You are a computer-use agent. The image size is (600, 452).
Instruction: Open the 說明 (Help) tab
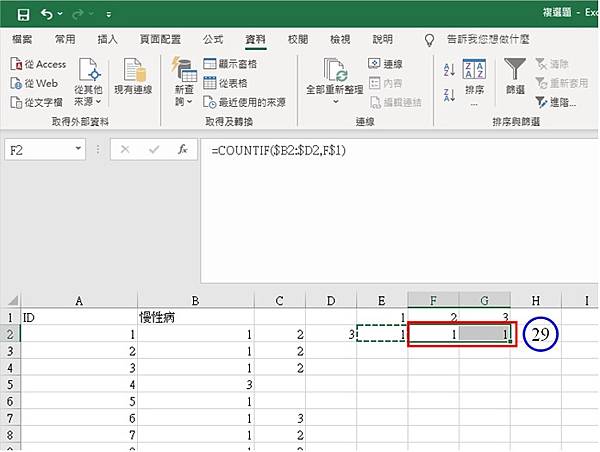pos(382,39)
